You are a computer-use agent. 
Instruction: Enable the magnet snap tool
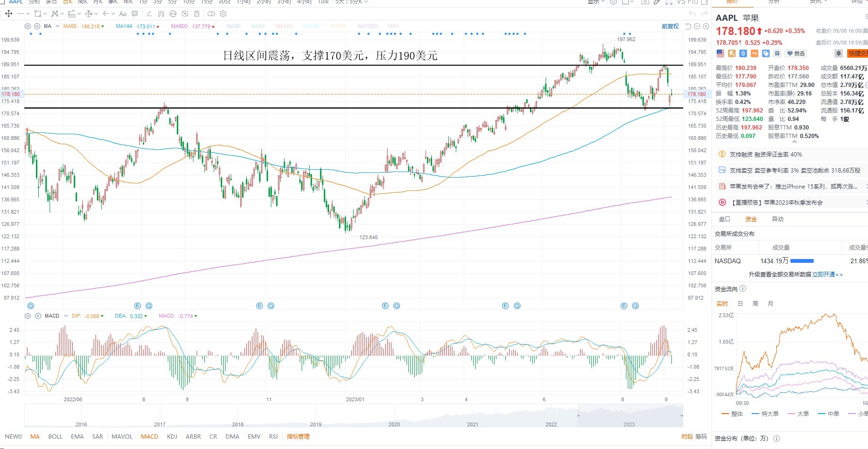[x=161, y=14]
